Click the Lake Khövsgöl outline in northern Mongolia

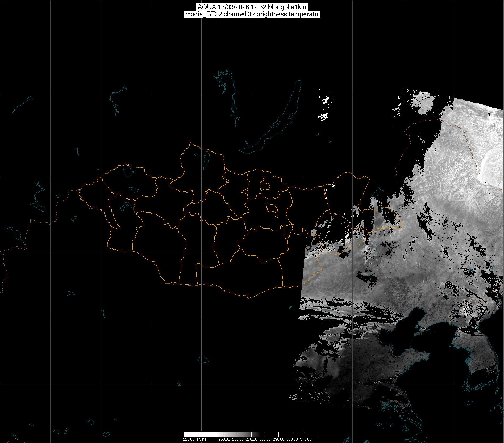pos(206,159)
